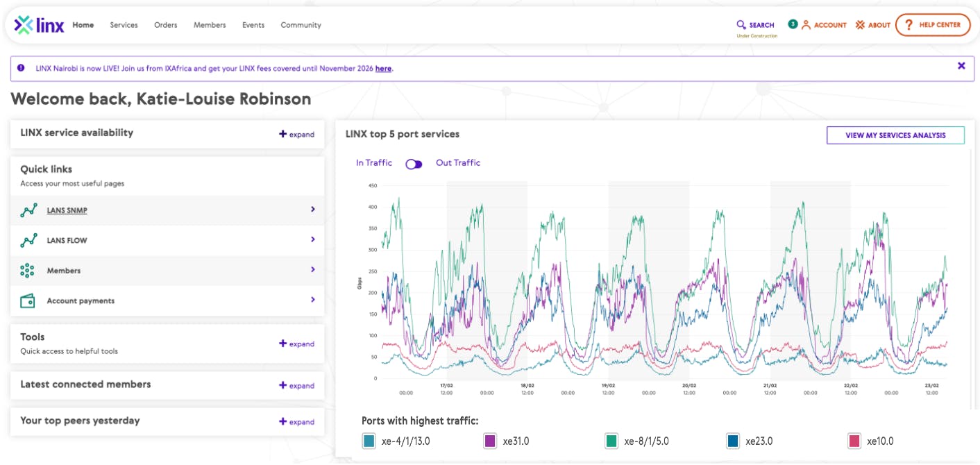The width and height of the screenshot is (980, 465).
Task: Click the Account person icon
Action: [x=806, y=25]
